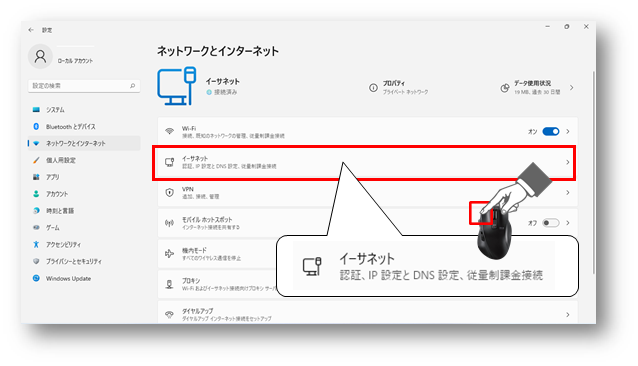Click the アカウント person icon
Screen dimensions: 638x366
tap(36, 194)
